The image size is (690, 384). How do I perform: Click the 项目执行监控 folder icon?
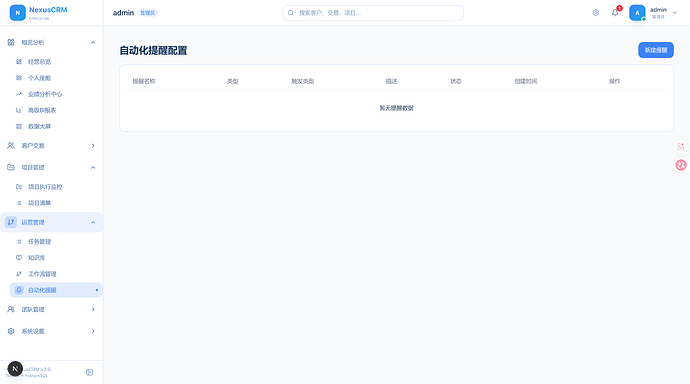[19, 187]
